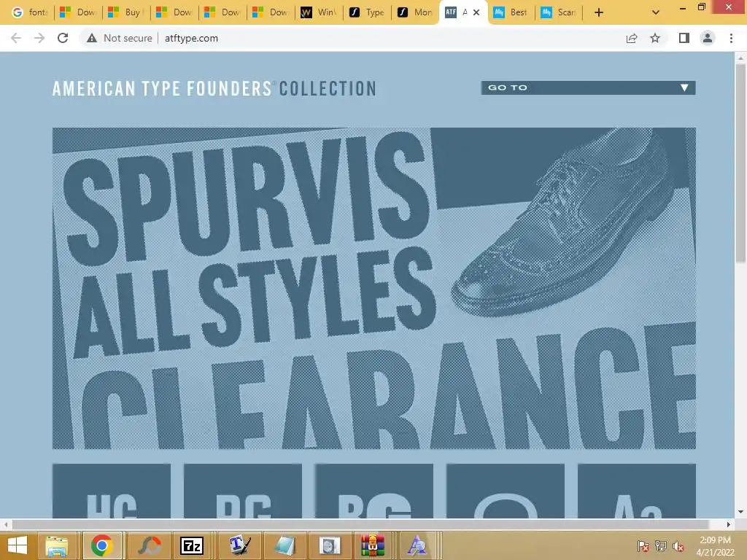Click the vertical scrollbar thumb
Image resolution: width=747 pixels, height=560 pixels.
point(740,163)
